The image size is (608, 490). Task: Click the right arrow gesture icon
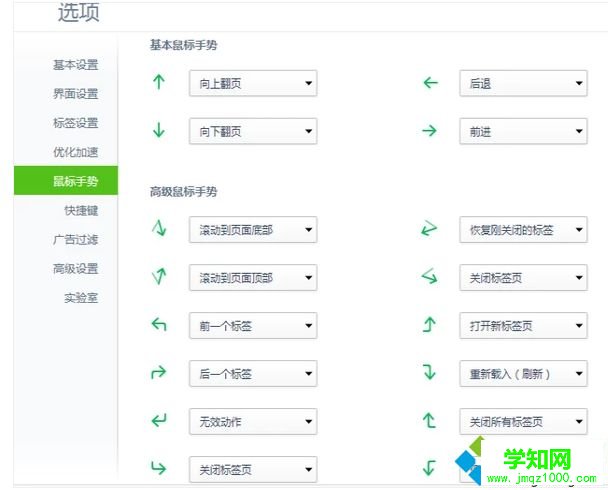click(x=431, y=131)
